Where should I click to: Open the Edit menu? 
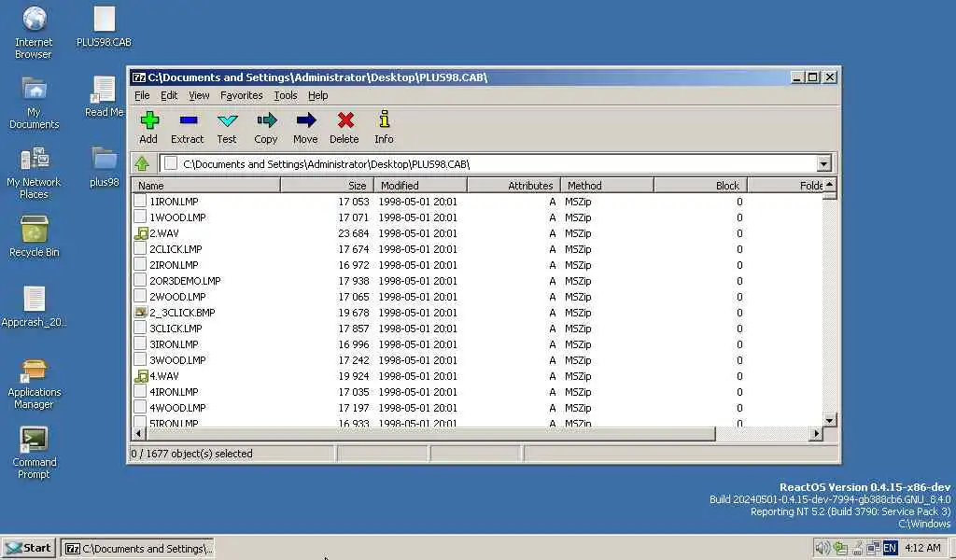[169, 95]
